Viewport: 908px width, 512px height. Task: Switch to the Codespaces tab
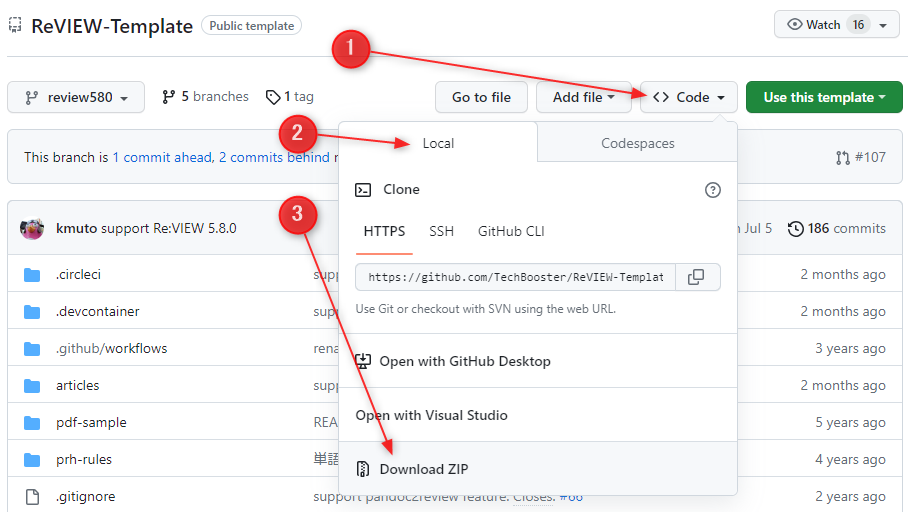[x=638, y=143]
